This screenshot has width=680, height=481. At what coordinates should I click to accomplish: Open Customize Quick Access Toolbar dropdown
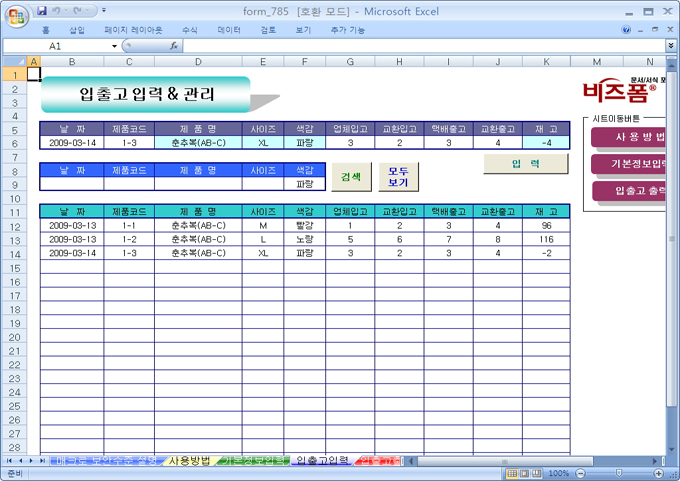(x=105, y=10)
